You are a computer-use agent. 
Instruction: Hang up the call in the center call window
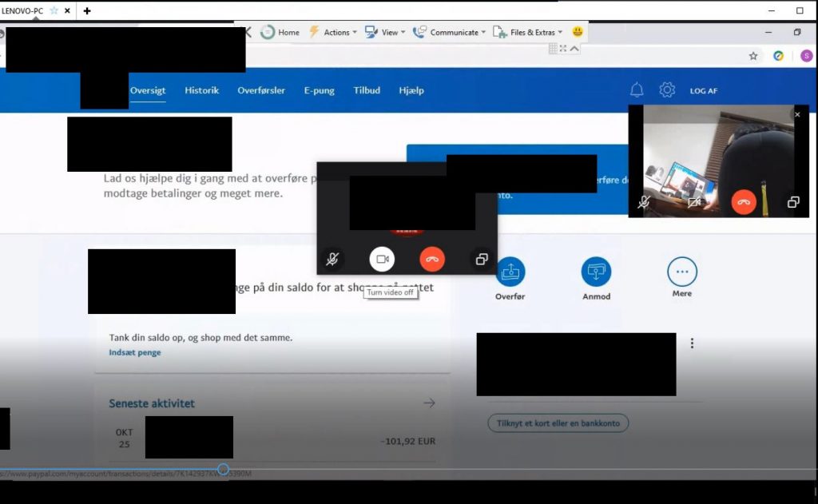432,259
